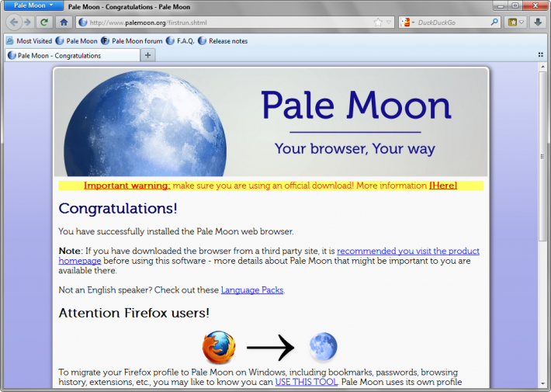Open the DuckDuckGo search engine selector
Screen dimensions: 551x392
pos(407,23)
